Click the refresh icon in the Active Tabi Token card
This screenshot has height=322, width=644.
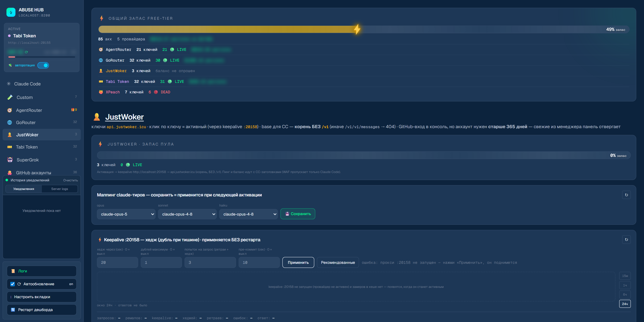26,52
